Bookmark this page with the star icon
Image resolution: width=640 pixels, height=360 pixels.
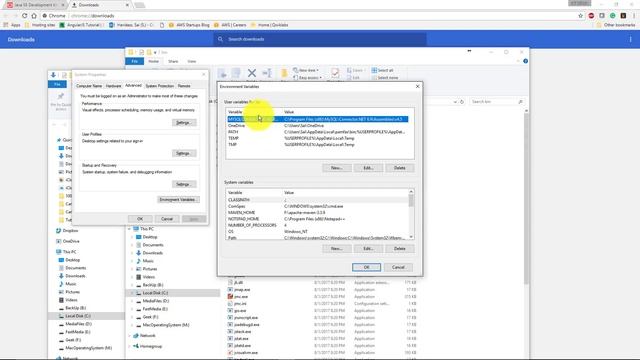pyautogui.click(x=580, y=16)
